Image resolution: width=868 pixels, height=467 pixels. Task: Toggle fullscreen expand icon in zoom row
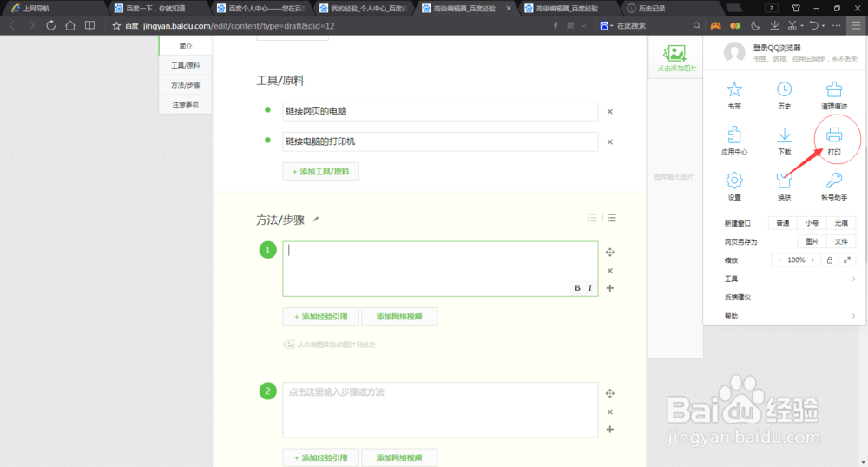pyautogui.click(x=847, y=260)
